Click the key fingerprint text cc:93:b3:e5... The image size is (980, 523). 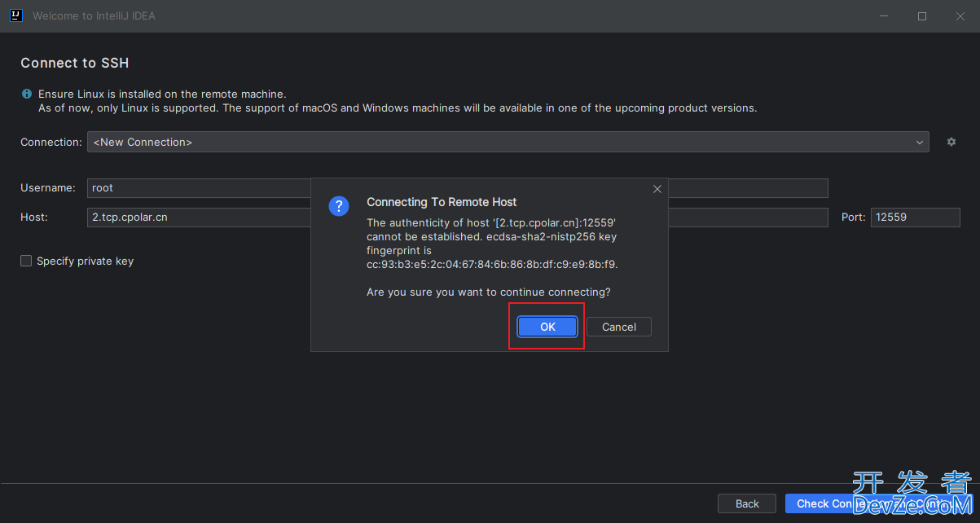pos(492,265)
